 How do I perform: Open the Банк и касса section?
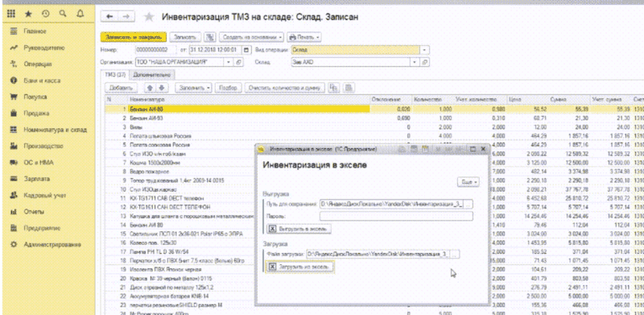(x=42, y=81)
